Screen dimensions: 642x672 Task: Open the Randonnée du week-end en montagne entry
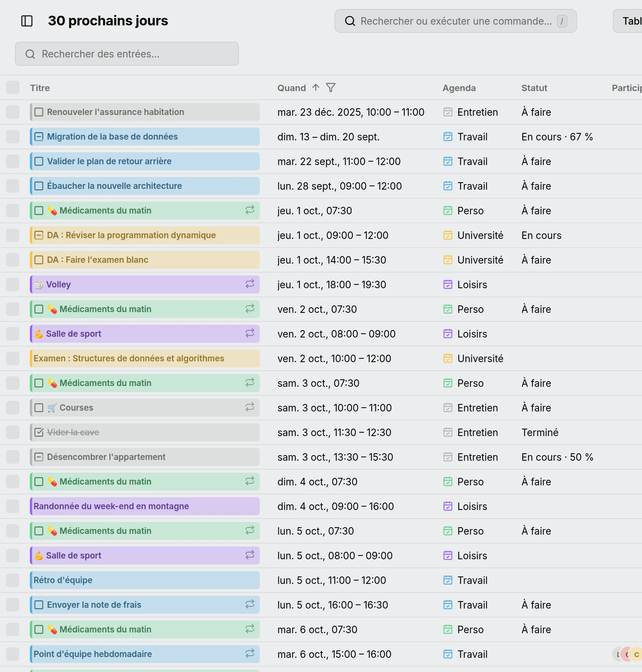pyautogui.click(x=145, y=506)
